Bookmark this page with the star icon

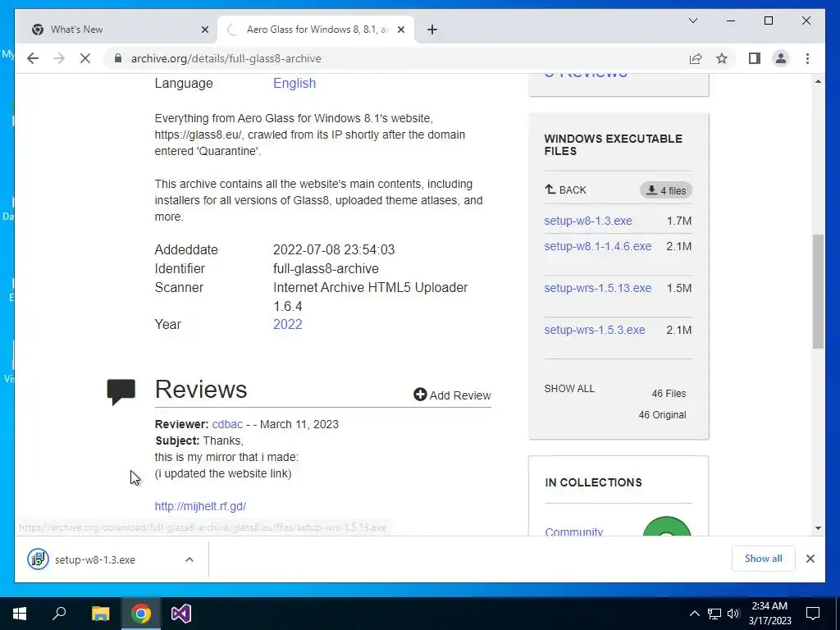pos(722,58)
